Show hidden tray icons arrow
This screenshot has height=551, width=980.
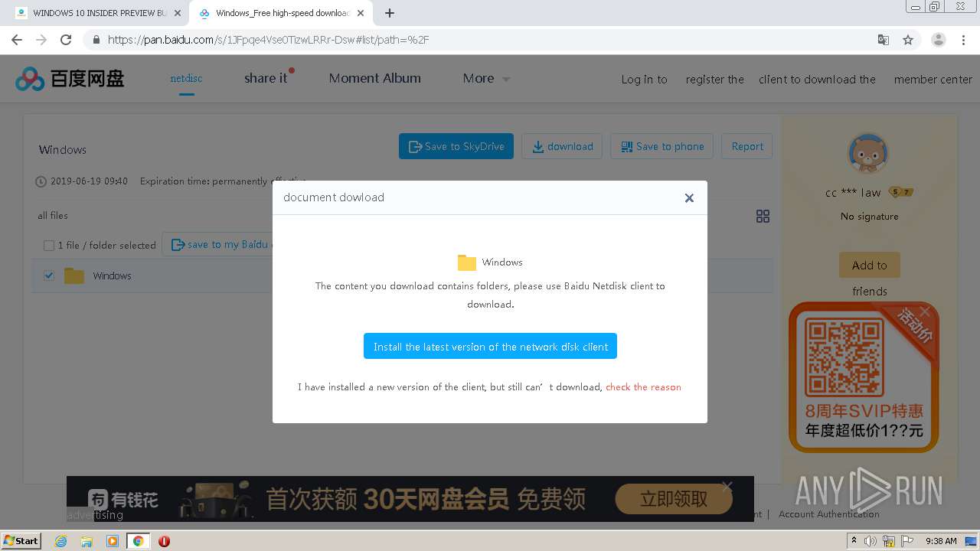click(x=853, y=541)
